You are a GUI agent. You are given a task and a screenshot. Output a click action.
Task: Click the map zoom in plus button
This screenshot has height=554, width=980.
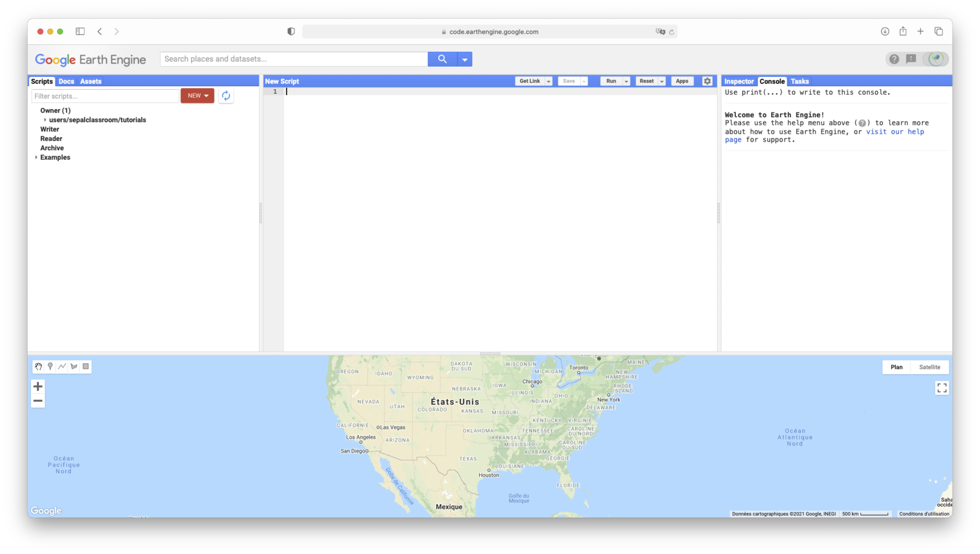tap(38, 386)
